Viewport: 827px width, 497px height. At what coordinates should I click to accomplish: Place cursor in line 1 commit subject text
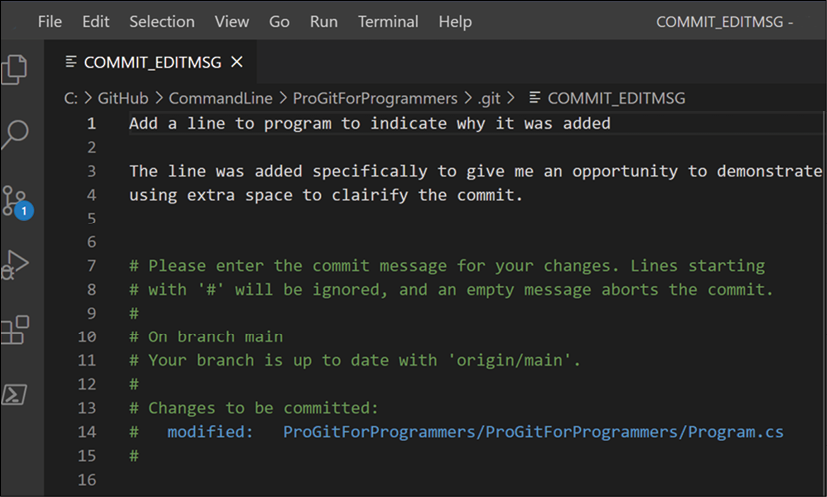pos(370,123)
